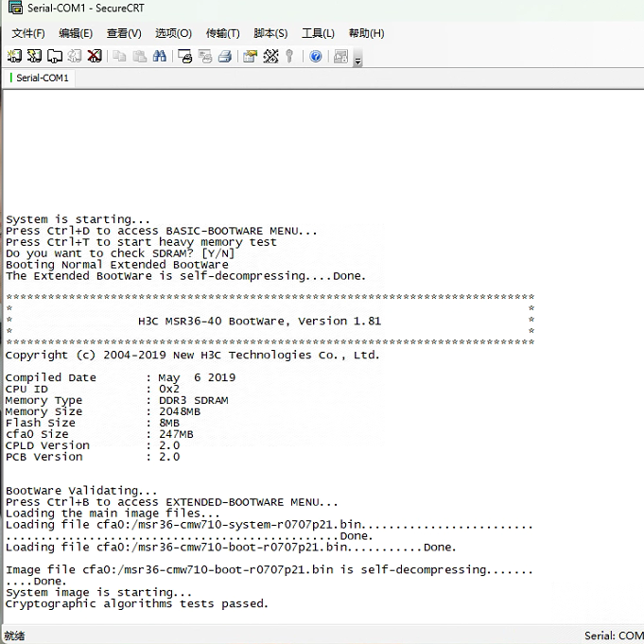Image resolution: width=644 pixels, height=644 pixels.
Task: Click the 'Press Ctrl+D to access BASIC-BOOTWARE MENU' line
Action: pos(162,231)
